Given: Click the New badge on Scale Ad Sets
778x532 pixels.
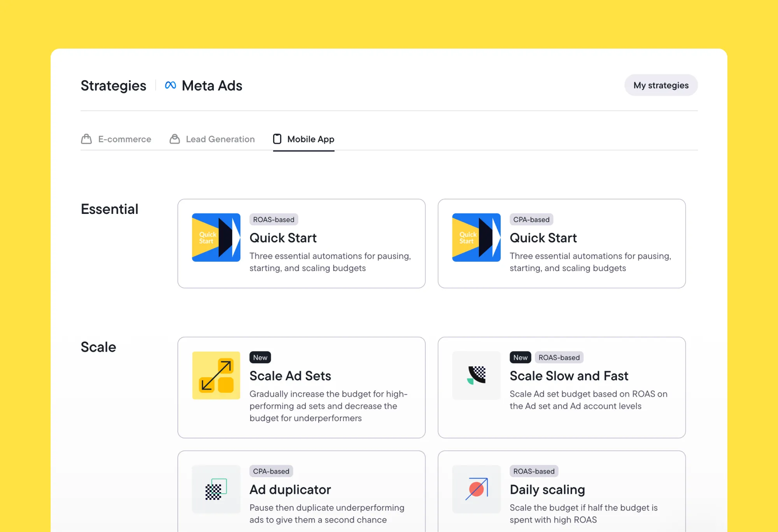Looking at the screenshot, I should click(x=260, y=357).
